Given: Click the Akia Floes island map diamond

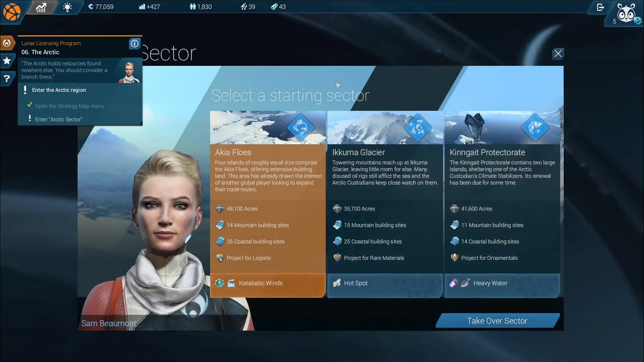Looking at the screenshot, I should (300, 127).
